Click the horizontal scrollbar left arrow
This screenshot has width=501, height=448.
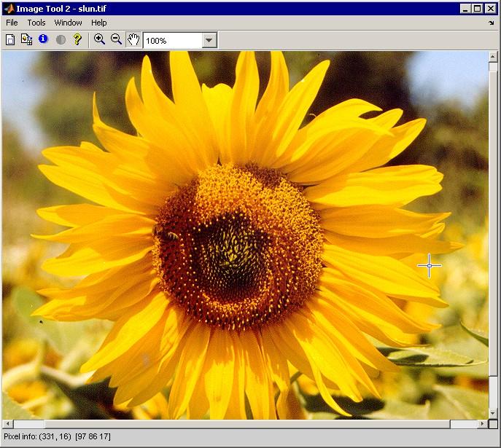click(8, 424)
